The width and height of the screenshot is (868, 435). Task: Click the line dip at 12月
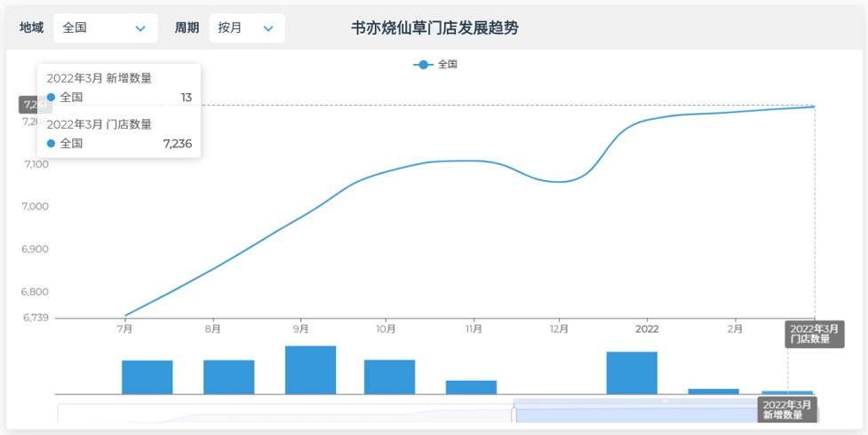559,182
